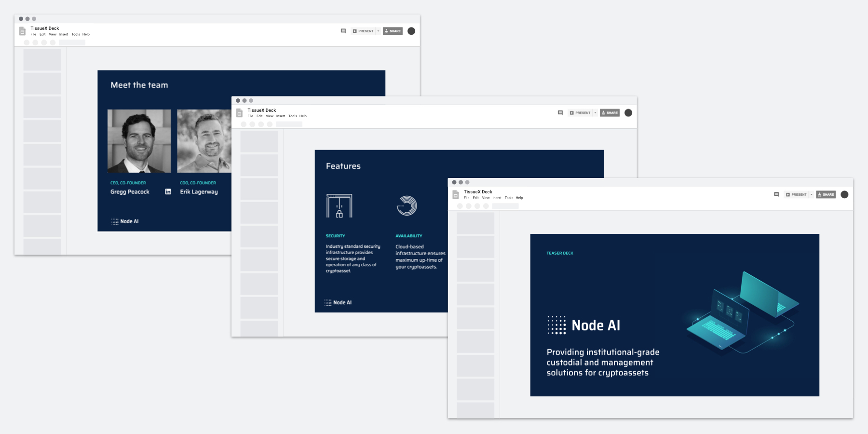Screen dimensions: 868x434
Task: Click the account avatar circle in the front window
Action: coord(843,194)
